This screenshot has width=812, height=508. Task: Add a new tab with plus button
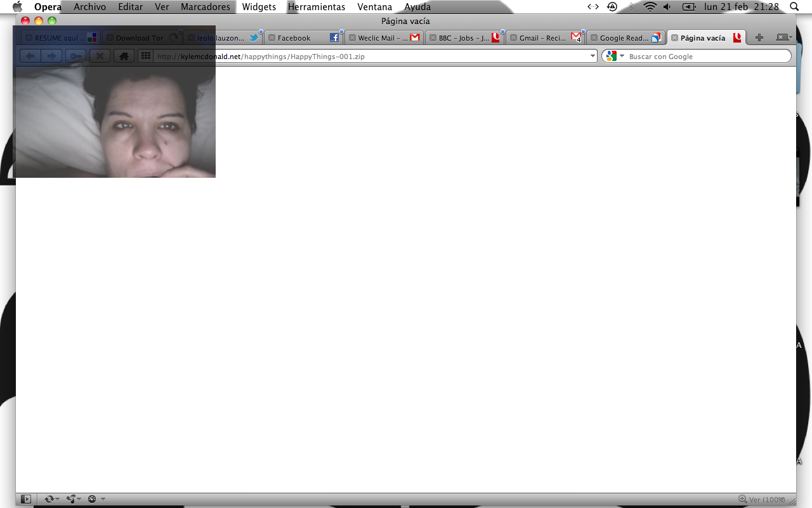click(x=759, y=37)
